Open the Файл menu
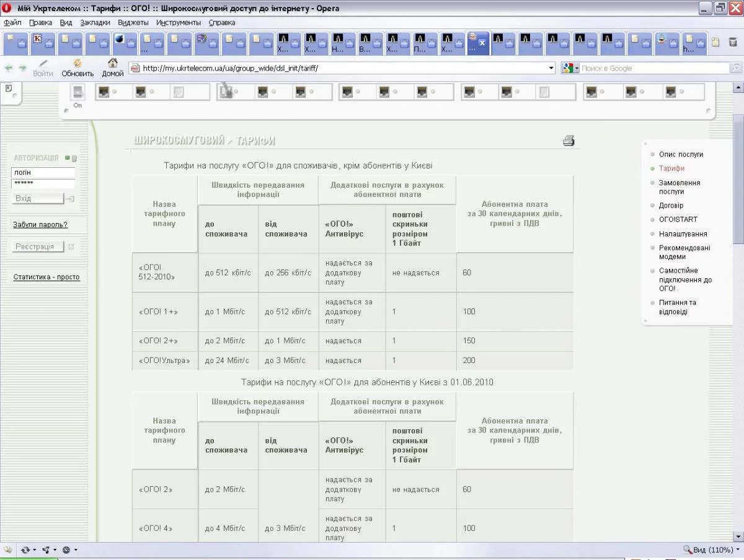The height and width of the screenshot is (560, 744). click(12, 22)
